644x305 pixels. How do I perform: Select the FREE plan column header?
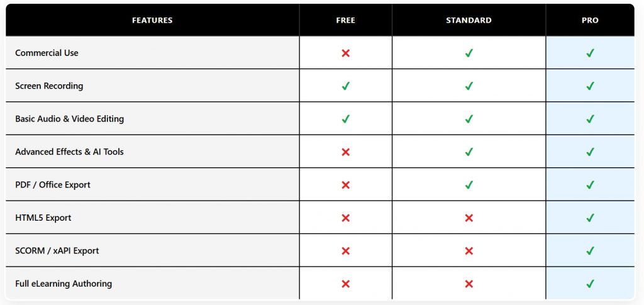coord(345,20)
